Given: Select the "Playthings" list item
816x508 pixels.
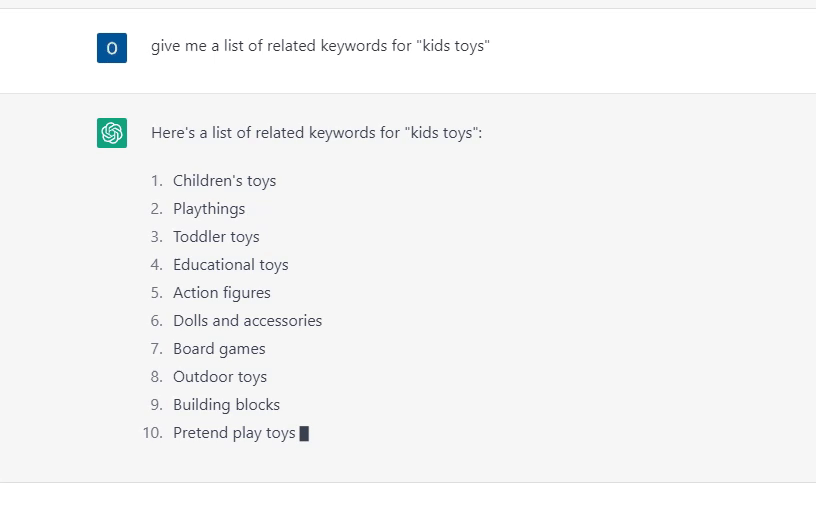Looking at the screenshot, I should pyautogui.click(x=209, y=209).
